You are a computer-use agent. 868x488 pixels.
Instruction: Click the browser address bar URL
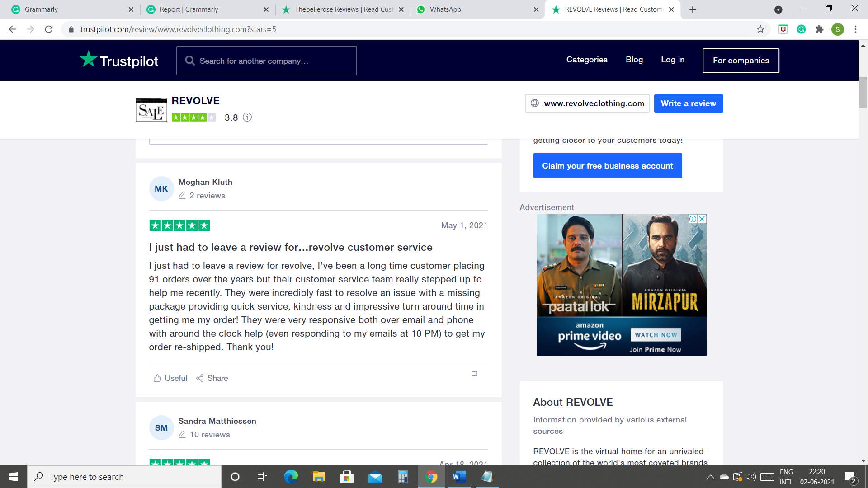coord(178,29)
